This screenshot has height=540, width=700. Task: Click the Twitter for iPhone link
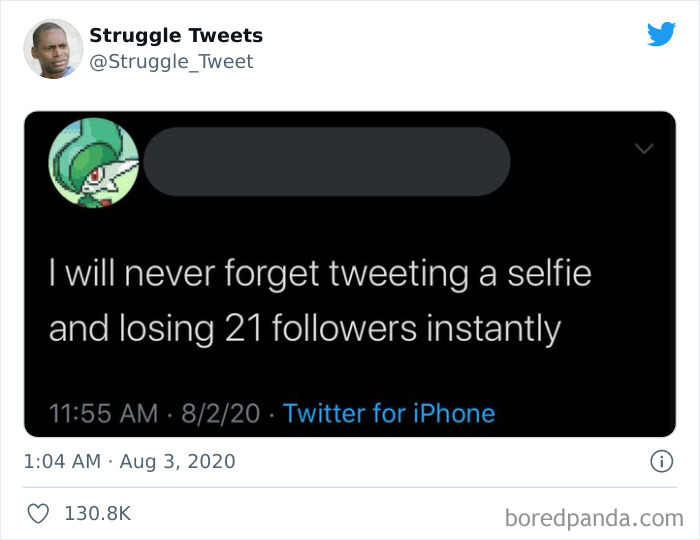click(x=389, y=413)
